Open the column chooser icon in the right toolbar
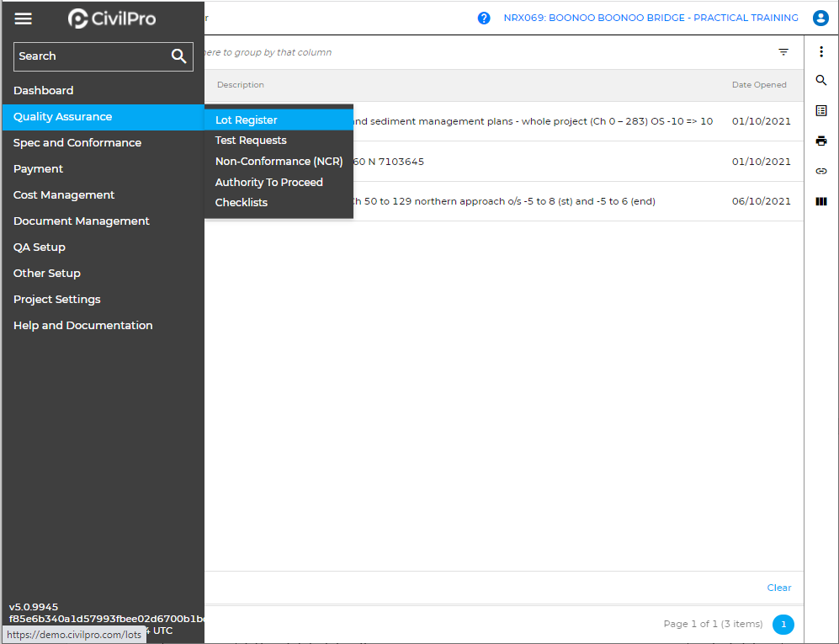 click(x=821, y=201)
